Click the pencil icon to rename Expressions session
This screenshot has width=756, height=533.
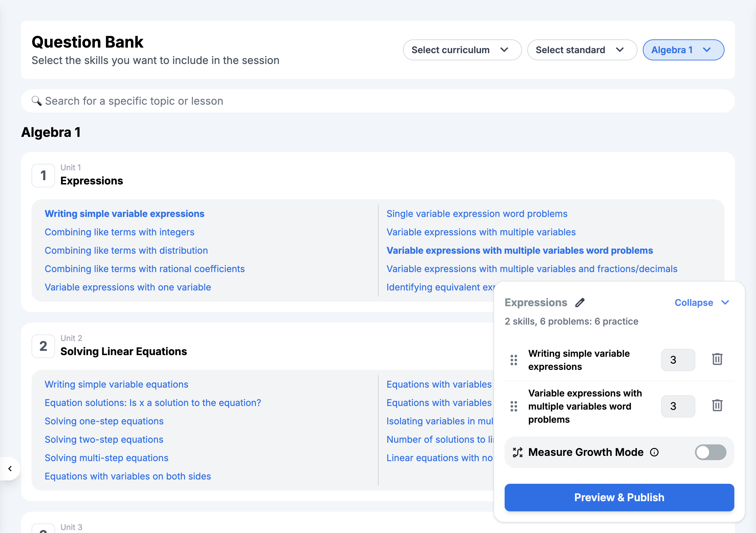click(x=579, y=302)
